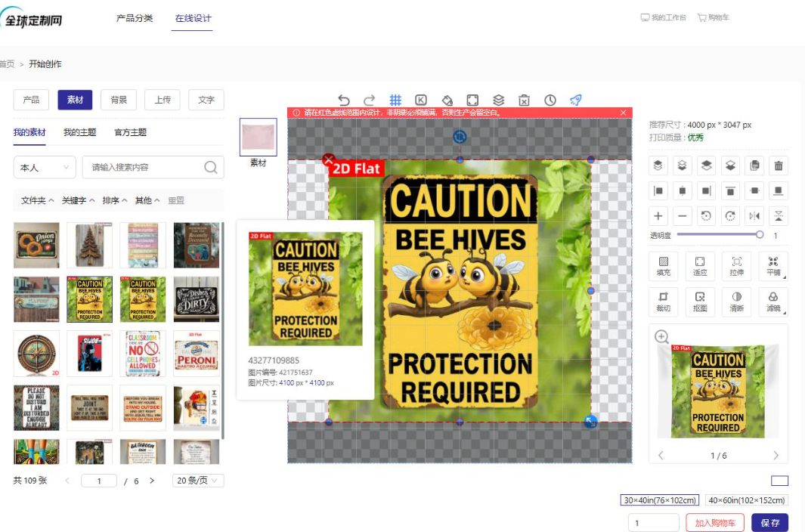The height and width of the screenshot is (532, 805).
Task: Choose the 填充 fill mode
Action: (x=664, y=266)
